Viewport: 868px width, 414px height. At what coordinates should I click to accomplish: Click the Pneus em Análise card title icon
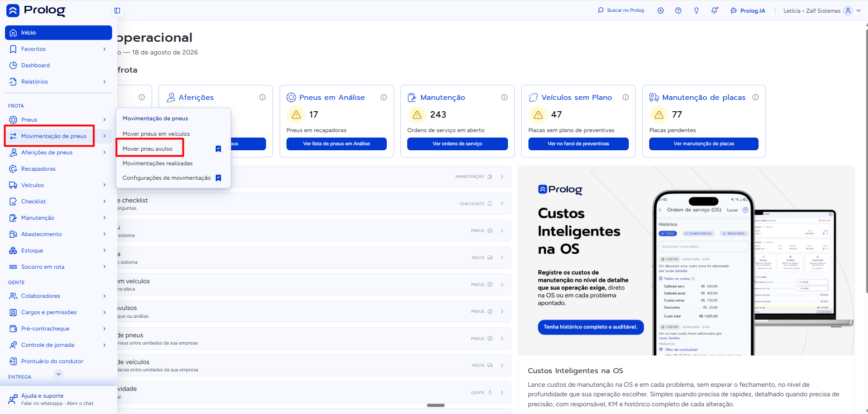(291, 97)
